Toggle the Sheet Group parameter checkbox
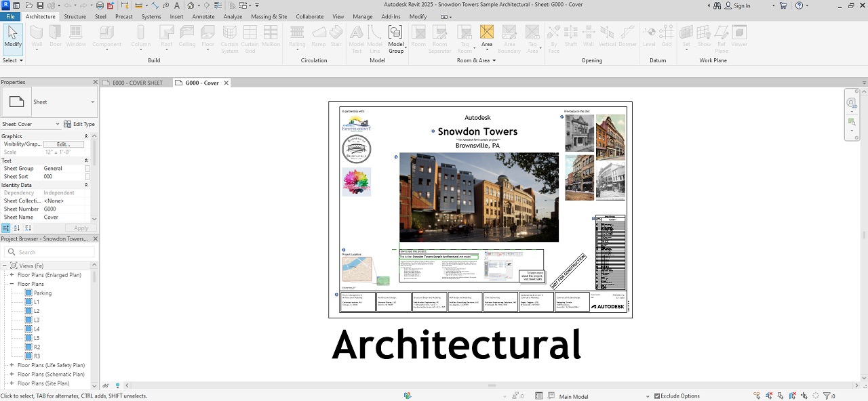Screen dimensions: 868x401 tap(87, 169)
